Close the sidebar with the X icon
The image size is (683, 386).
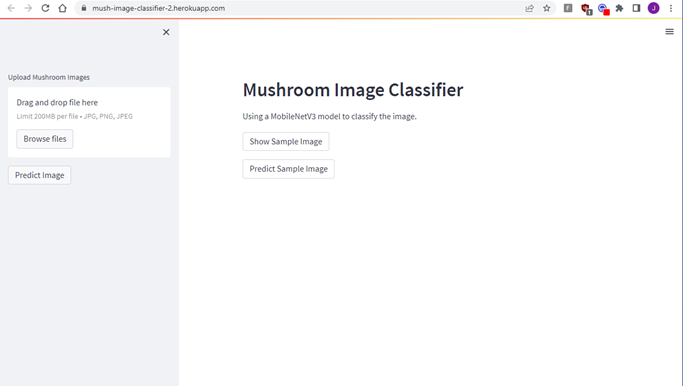click(166, 32)
